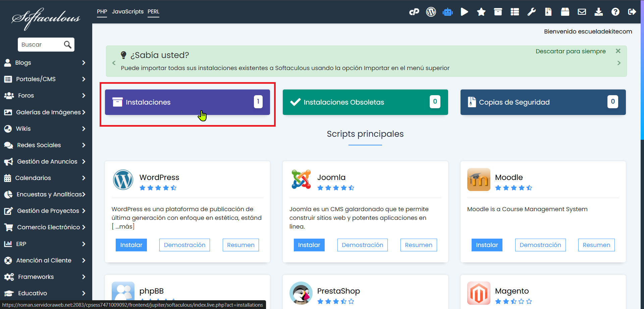Click the magnifying glass search icon

(x=67, y=45)
